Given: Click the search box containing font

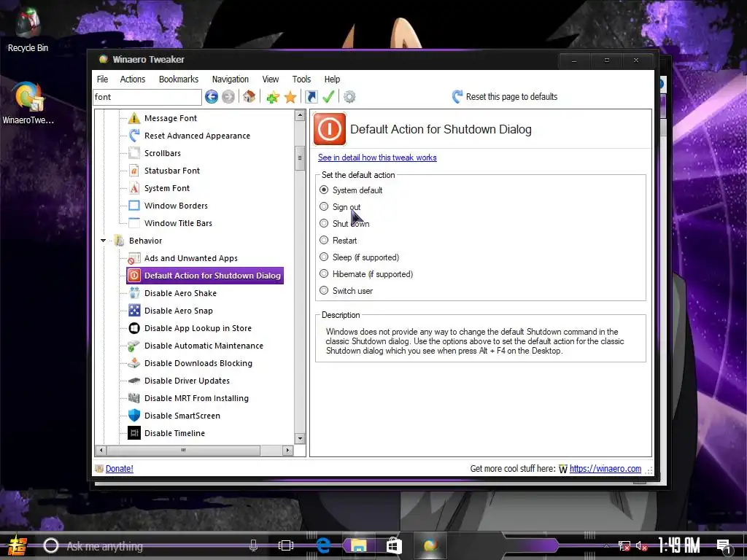Looking at the screenshot, I should [147, 97].
